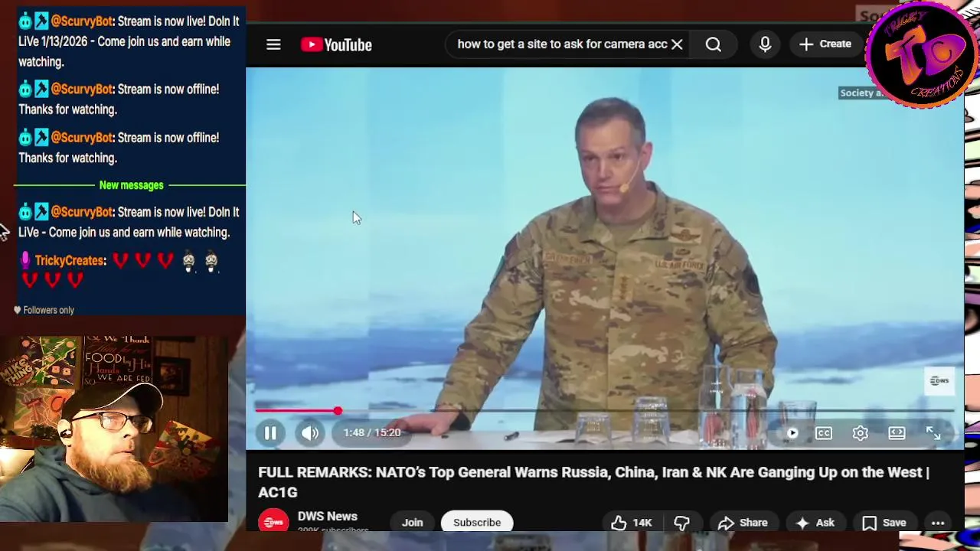Viewport: 980px width, 551px height.
Task: Seek using the red progress scrubber
Action: [338, 411]
